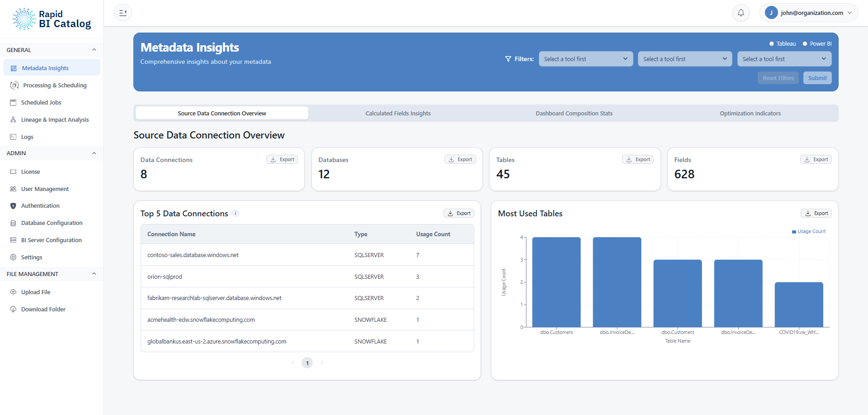
Task: Select the Tableau radio option
Action: coord(772,44)
